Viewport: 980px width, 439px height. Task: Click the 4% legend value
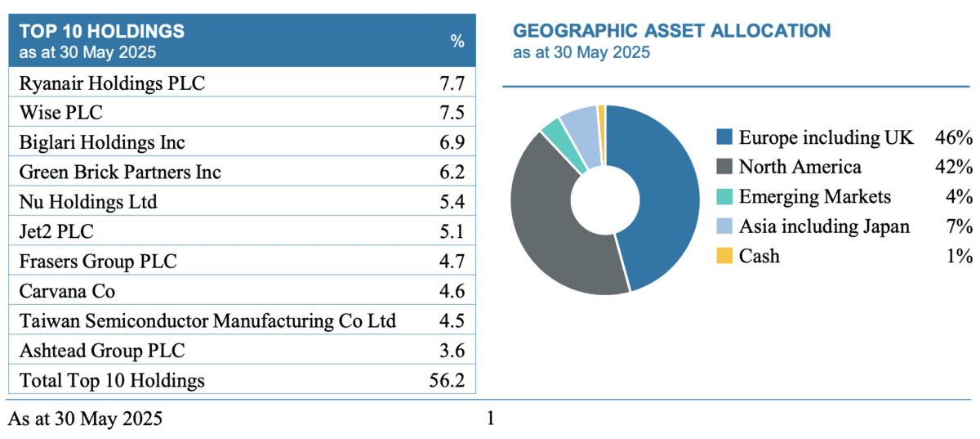click(960, 196)
